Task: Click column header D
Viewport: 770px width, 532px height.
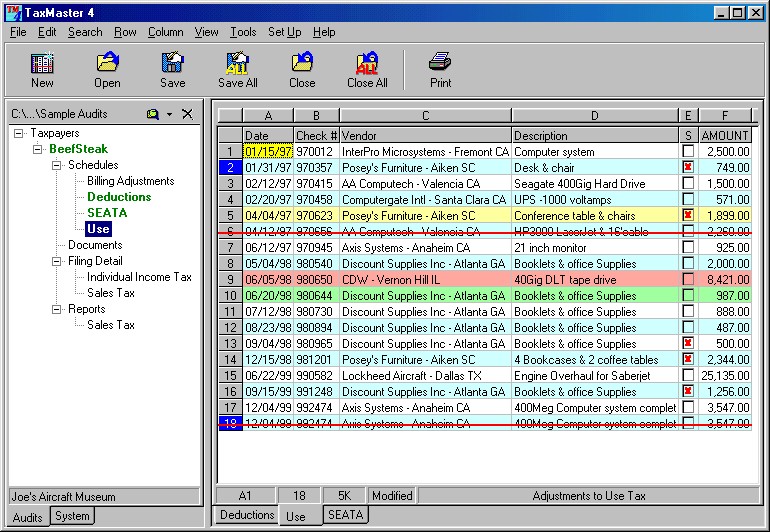Action: pos(595,115)
